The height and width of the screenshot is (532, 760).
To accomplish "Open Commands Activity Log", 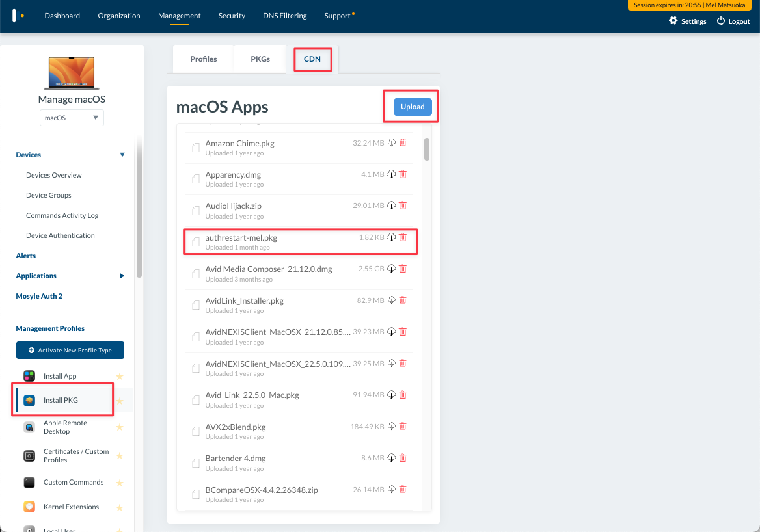I will click(x=62, y=215).
